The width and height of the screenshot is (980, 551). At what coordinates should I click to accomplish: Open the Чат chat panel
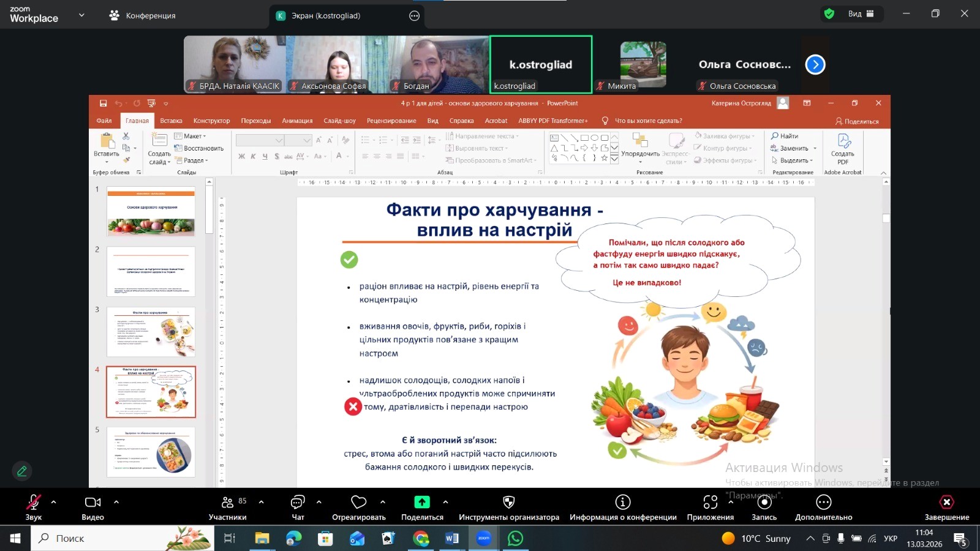tap(298, 503)
